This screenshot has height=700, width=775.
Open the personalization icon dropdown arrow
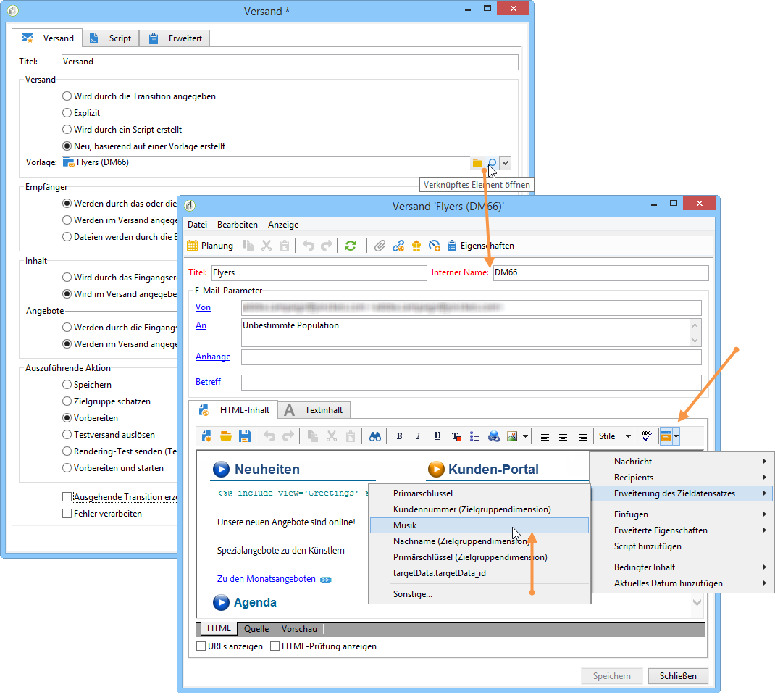[676, 436]
